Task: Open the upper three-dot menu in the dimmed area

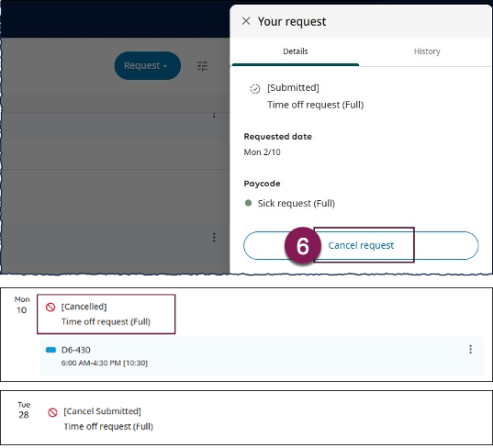Action: coord(214,115)
